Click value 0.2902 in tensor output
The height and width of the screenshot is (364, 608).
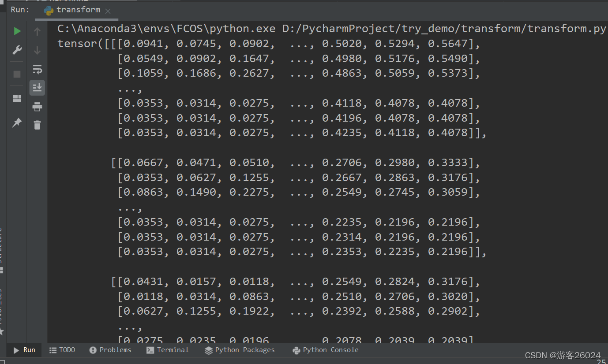447,311
